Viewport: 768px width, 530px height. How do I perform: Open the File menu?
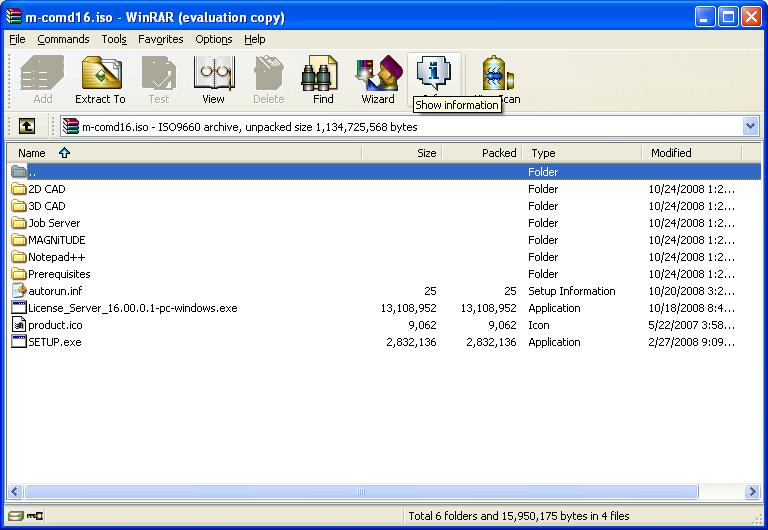point(17,39)
